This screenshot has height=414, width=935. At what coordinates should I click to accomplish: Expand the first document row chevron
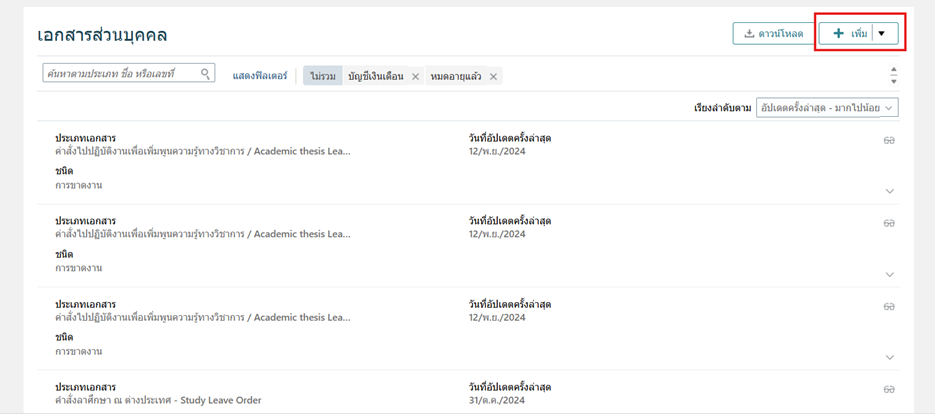click(889, 191)
